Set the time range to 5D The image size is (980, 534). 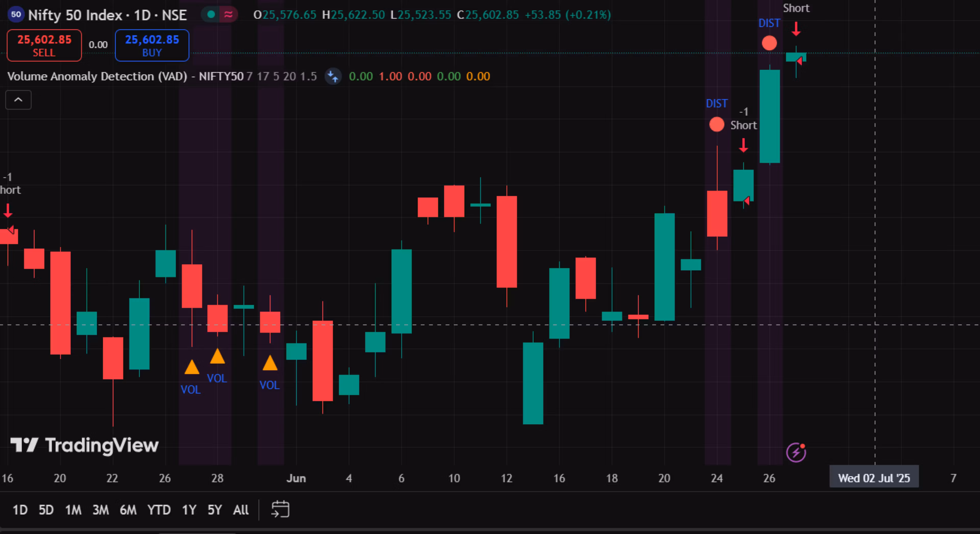tap(46, 510)
